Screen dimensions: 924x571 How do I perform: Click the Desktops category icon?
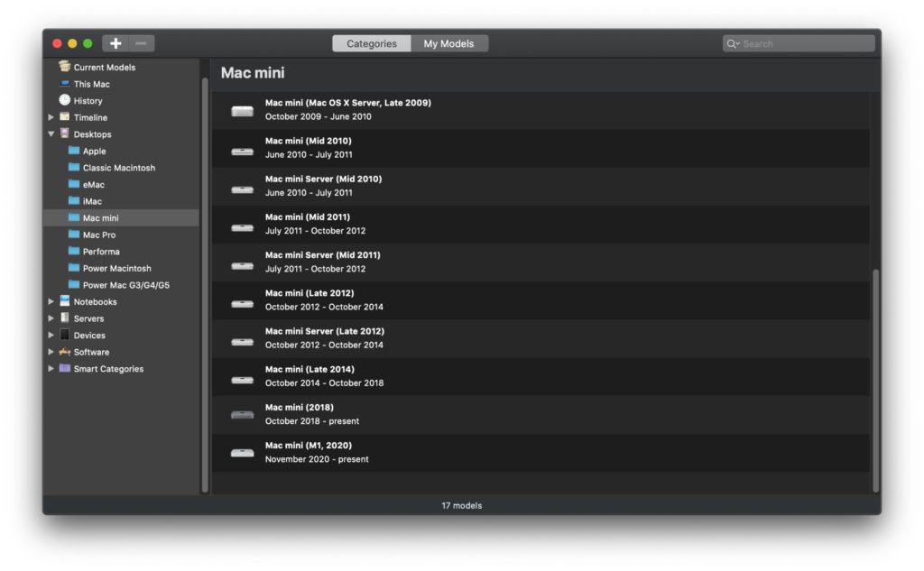(x=64, y=134)
